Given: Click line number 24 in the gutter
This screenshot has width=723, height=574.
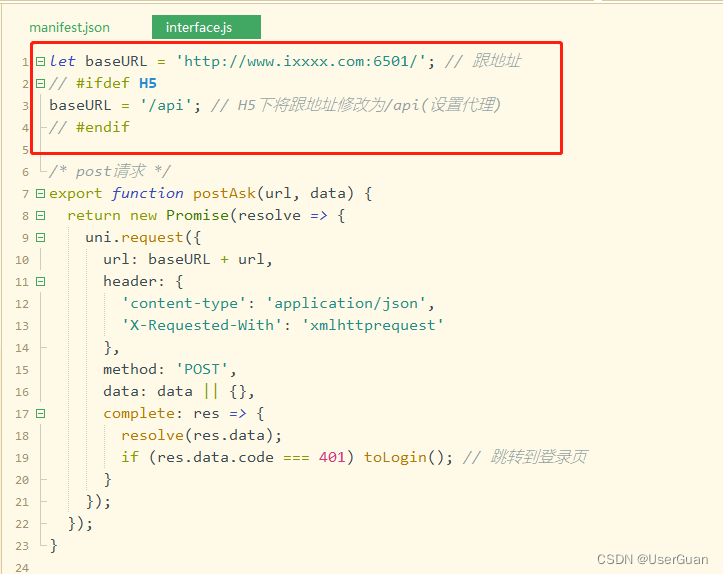Looking at the screenshot, I should tap(22, 568).
